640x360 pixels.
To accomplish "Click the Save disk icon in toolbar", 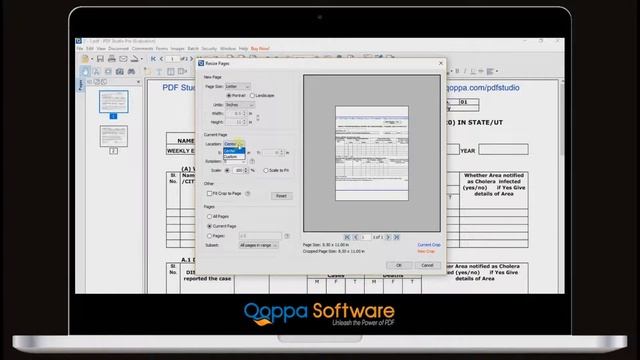I will [100, 59].
